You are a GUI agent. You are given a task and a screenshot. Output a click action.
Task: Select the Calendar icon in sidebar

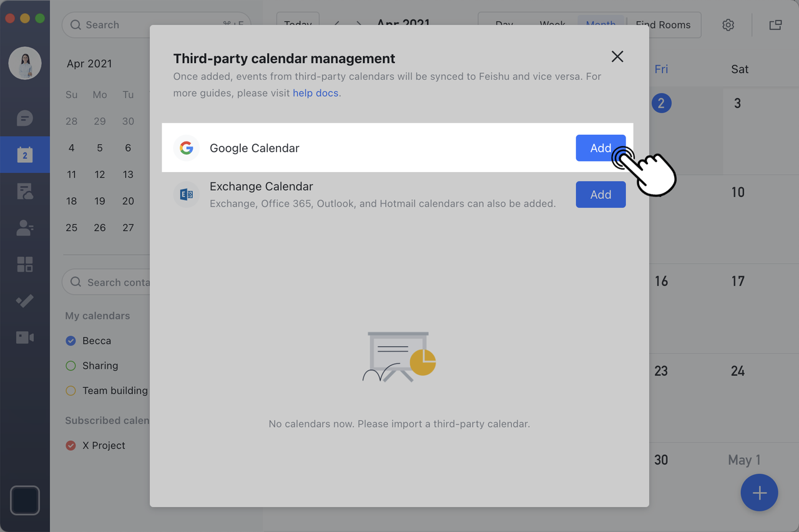coord(25,155)
